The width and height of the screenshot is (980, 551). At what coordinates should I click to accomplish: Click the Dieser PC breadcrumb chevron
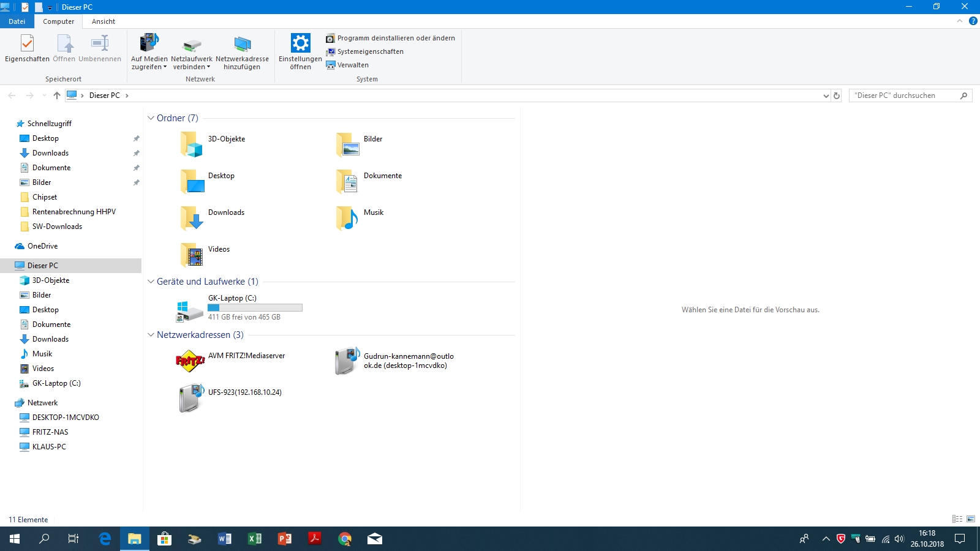tap(127, 96)
